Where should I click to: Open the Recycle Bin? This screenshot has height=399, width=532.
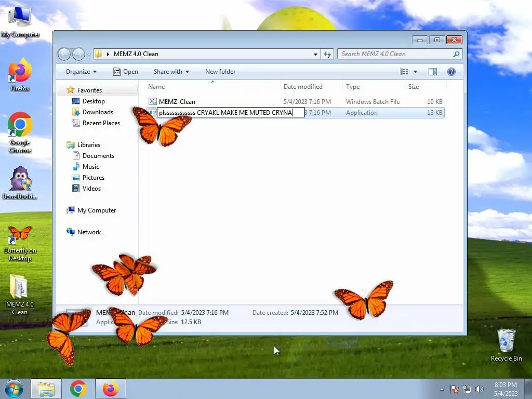coord(506,345)
